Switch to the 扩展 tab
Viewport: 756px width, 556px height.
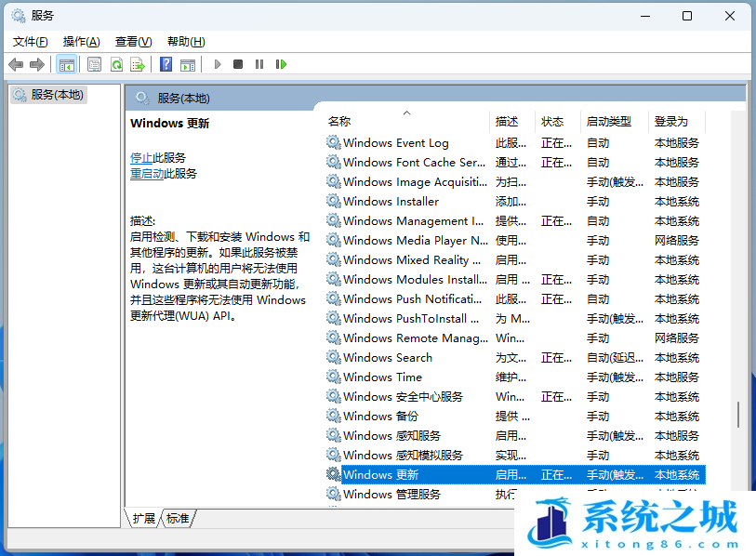(x=144, y=519)
